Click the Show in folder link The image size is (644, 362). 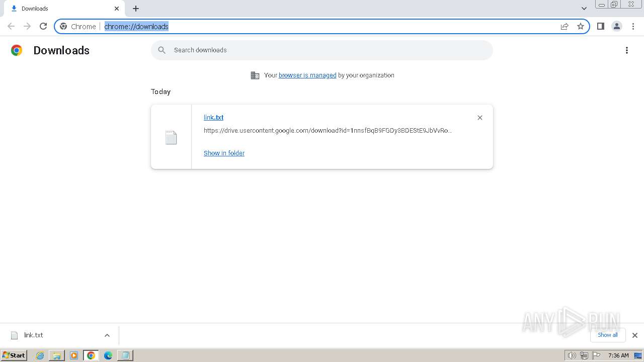(224, 153)
